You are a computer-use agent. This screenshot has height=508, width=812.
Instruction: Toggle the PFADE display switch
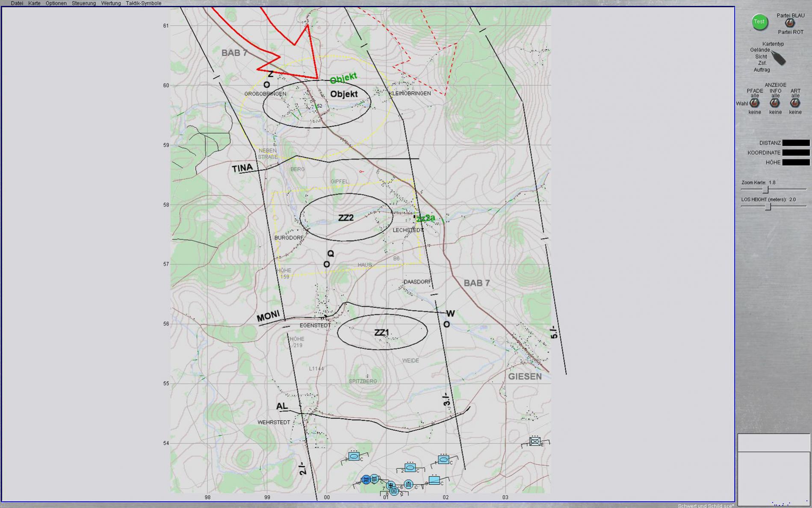tap(754, 103)
